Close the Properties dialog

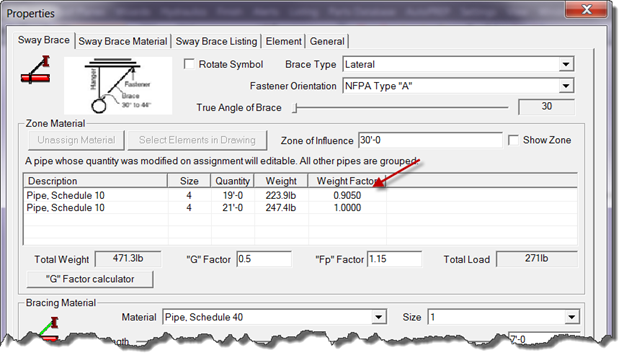click(586, 9)
